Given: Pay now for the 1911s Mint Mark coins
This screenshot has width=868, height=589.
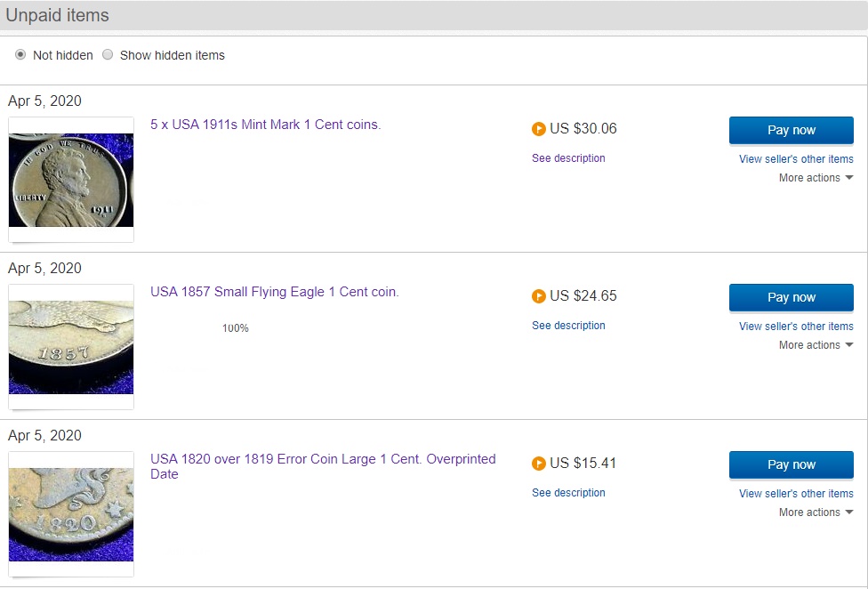Looking at the screenshot, I should pos(791,130).
